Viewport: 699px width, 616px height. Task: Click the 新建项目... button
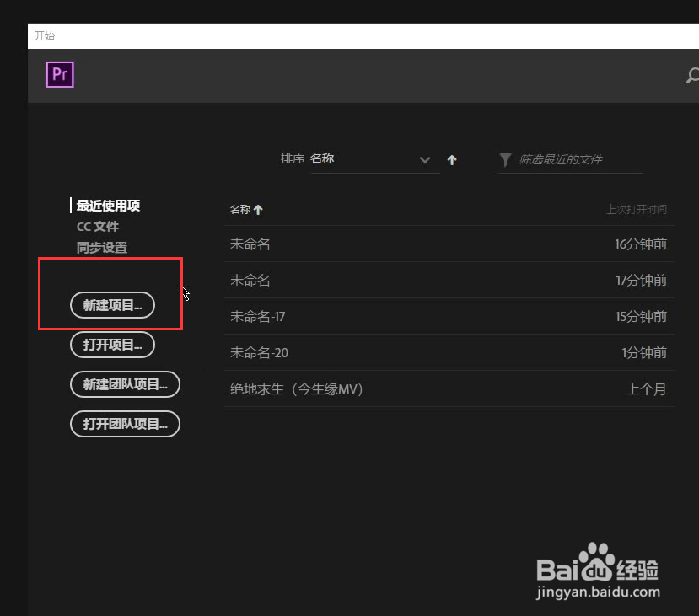[x=112, y=305]
